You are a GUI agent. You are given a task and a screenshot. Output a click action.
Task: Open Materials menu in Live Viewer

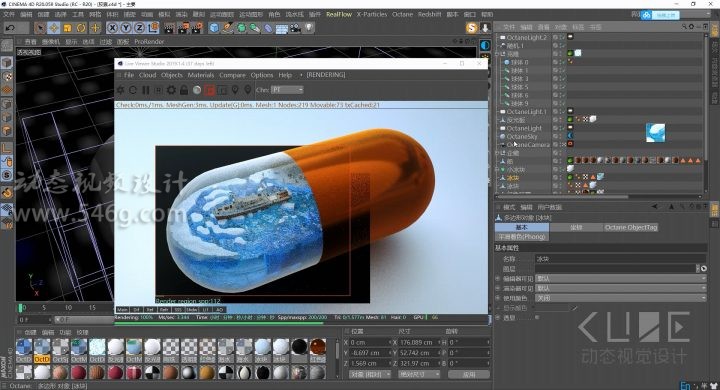pos(201,75)
